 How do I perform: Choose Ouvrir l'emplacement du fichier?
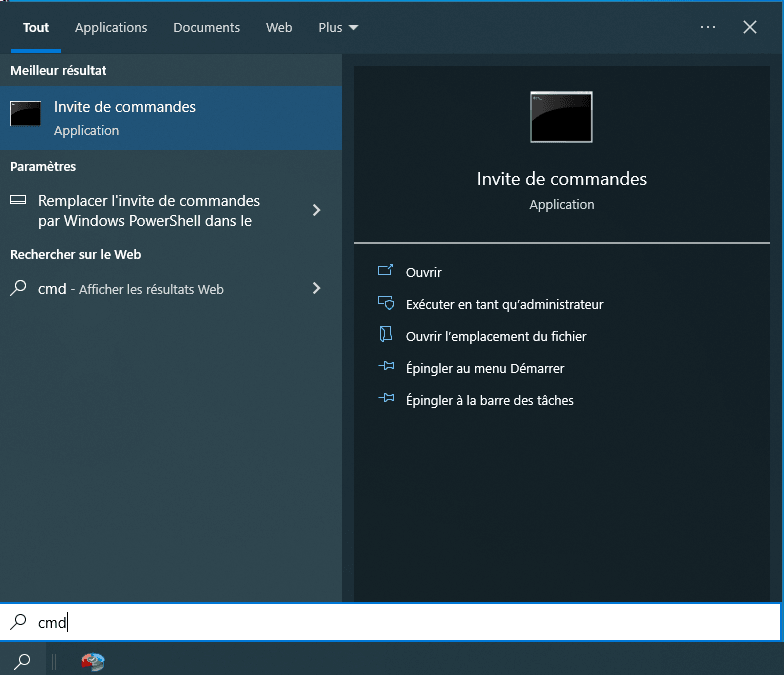pos(495,336)
